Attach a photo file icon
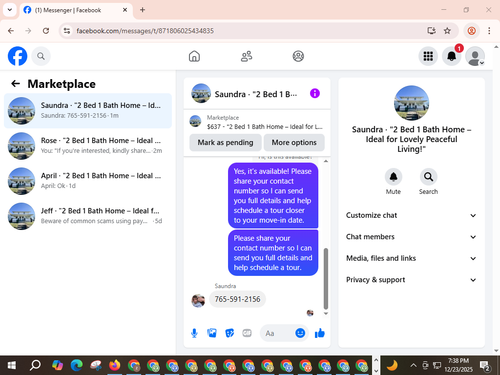Viewport: 500px width, 375px height. coord(212,333)
